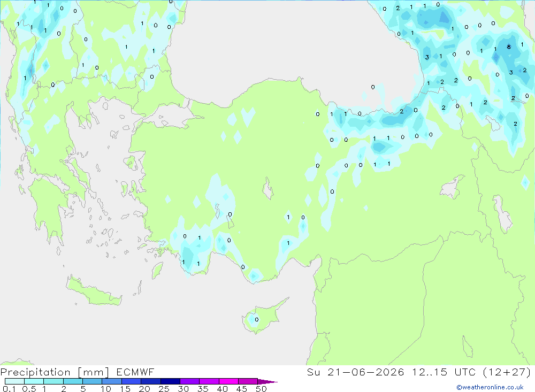Click the '0' value on Cyprus

coord(257,319)
